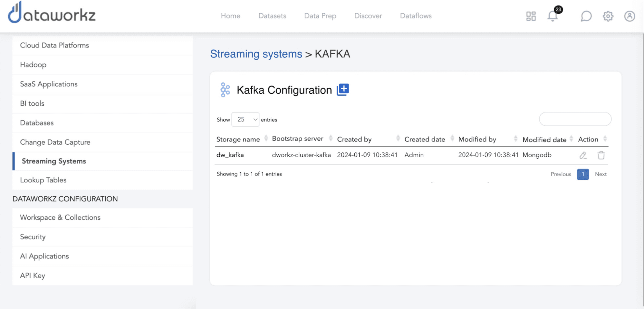Viewport: 644px width, 309px height.
Task: Open the notifications bell icon
Action: (x=553, y=16)
